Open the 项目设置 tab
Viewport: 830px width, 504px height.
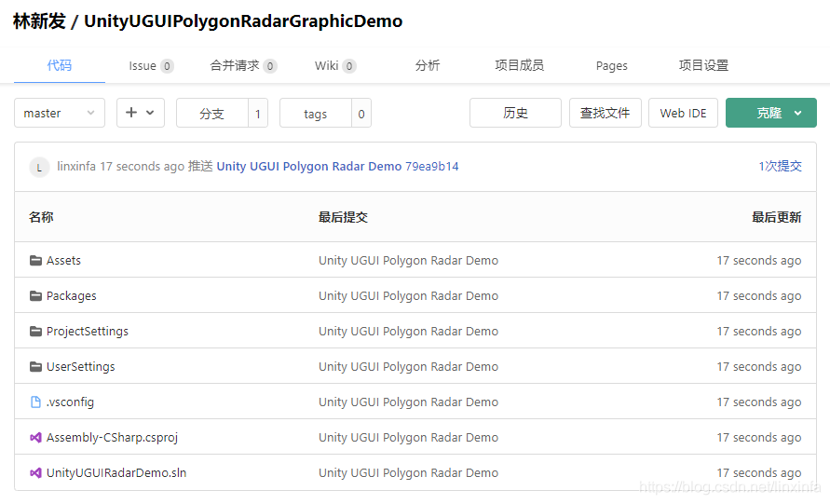(703, 65)
